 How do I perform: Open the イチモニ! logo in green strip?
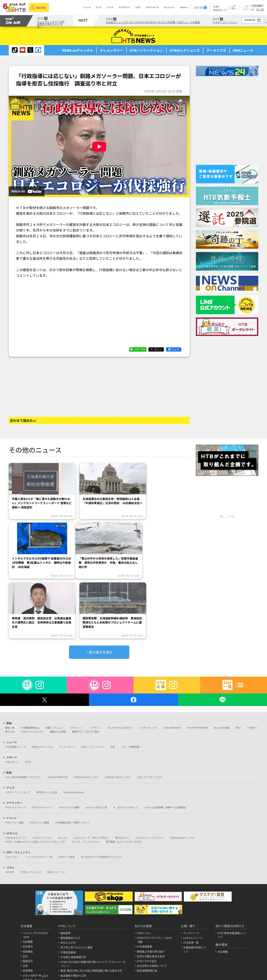27,685
